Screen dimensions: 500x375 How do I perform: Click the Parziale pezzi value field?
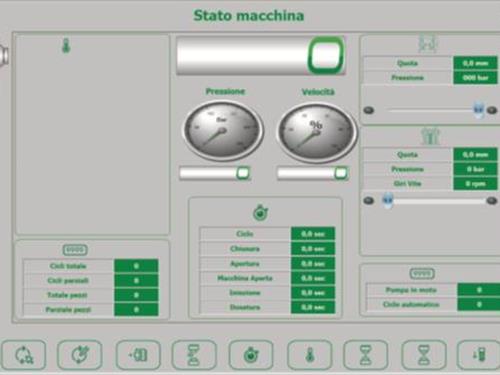tap(136, 310)
